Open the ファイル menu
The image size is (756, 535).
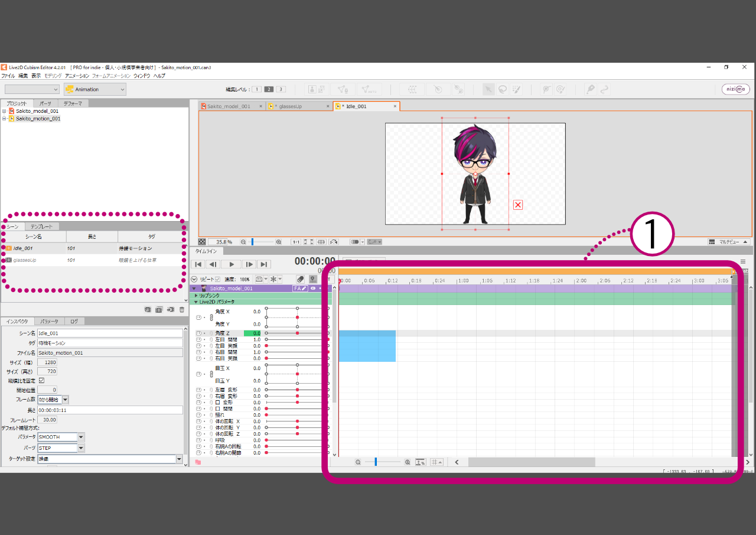(x=8, y=76)
